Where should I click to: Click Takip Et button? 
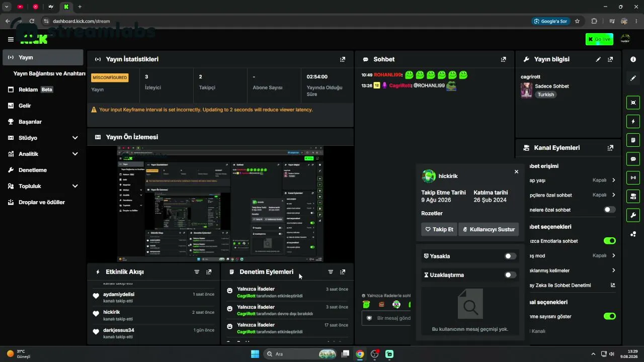[x=439, y=229]
